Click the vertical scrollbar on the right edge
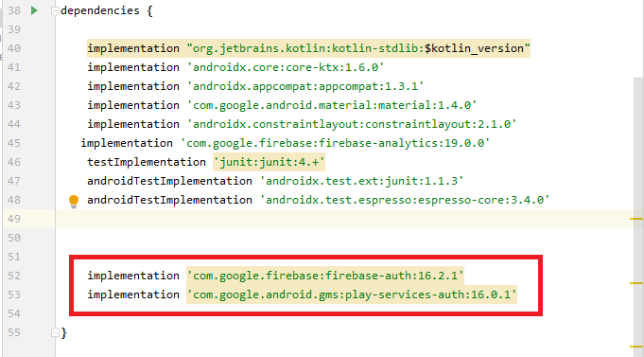This screenshot has width=644, height=357. pyautogui.click(x=638, y=217)
